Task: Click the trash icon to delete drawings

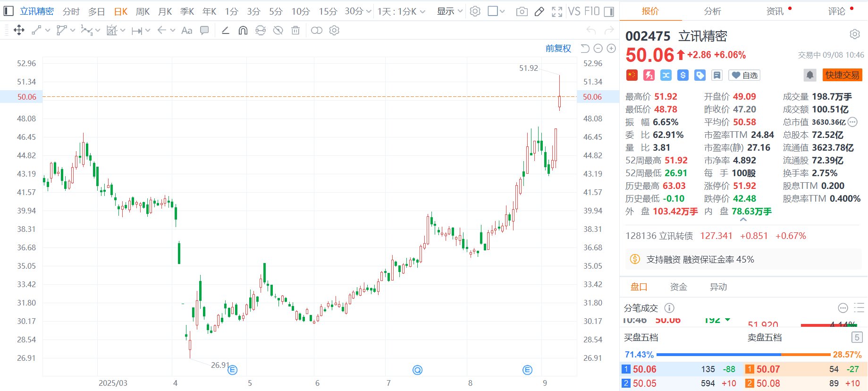Action: 295,31
